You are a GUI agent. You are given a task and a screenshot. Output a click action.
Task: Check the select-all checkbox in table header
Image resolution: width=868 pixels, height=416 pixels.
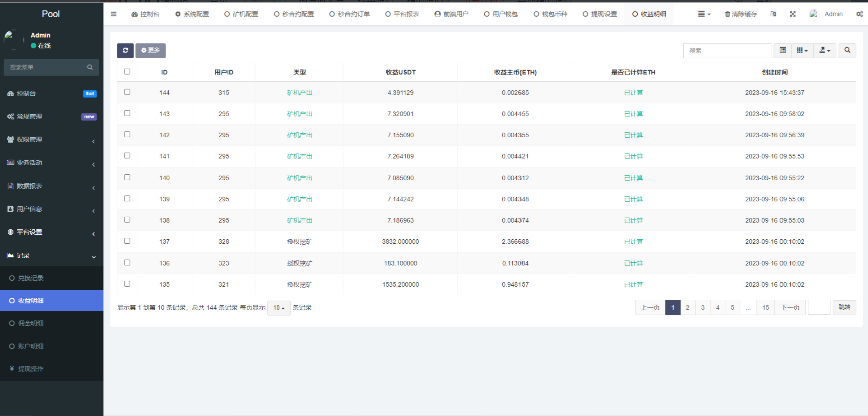coord(127,72)
